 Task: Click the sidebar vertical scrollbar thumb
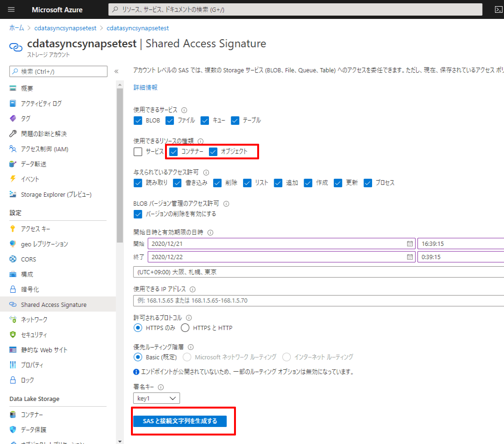click(x=120, y=165)
